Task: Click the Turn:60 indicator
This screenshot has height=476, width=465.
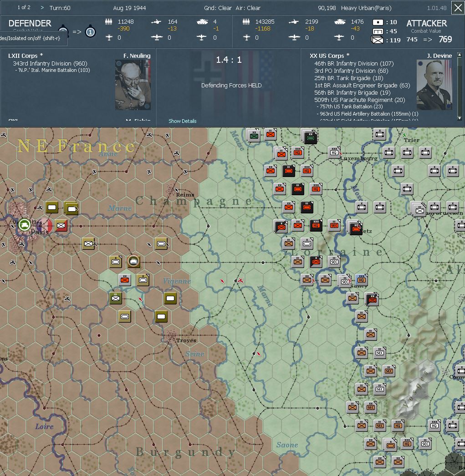Action: (x=60, y=8)
